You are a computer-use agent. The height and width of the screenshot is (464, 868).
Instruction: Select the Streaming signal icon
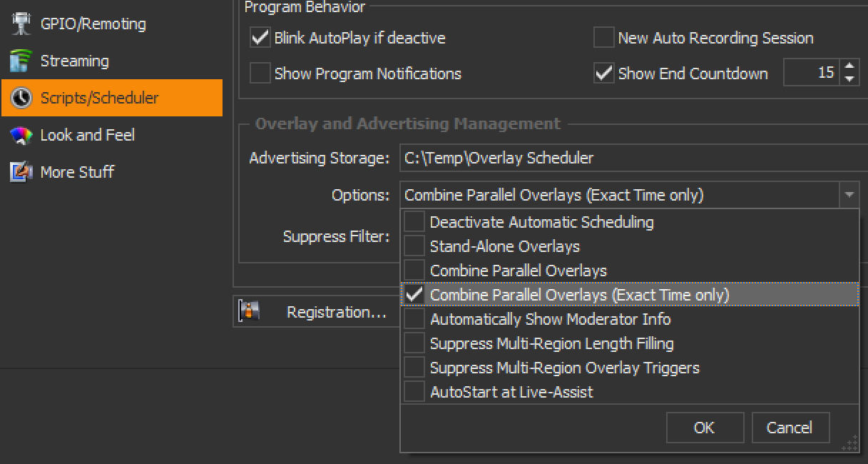click(21, 61)
